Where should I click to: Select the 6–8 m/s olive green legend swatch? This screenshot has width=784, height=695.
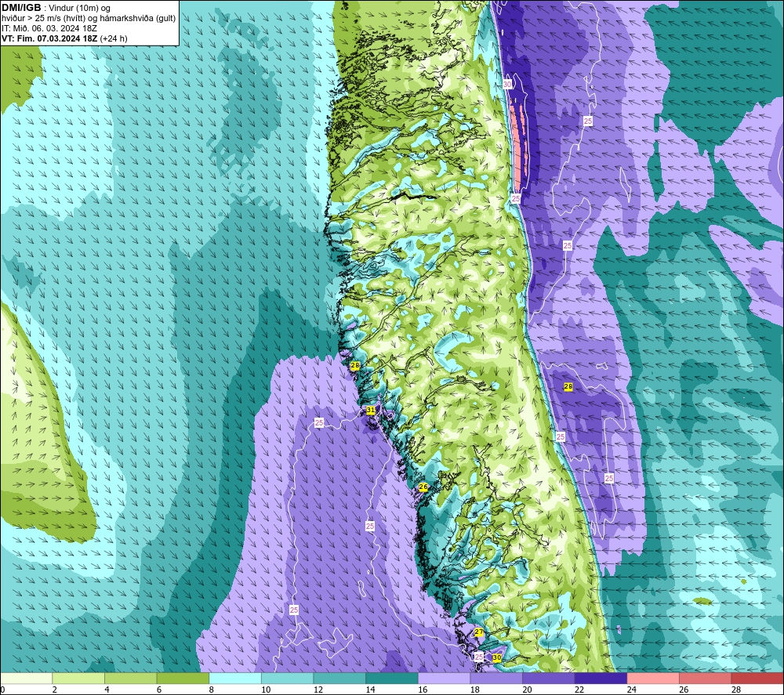pyautogui.click(x=183, y=679)
